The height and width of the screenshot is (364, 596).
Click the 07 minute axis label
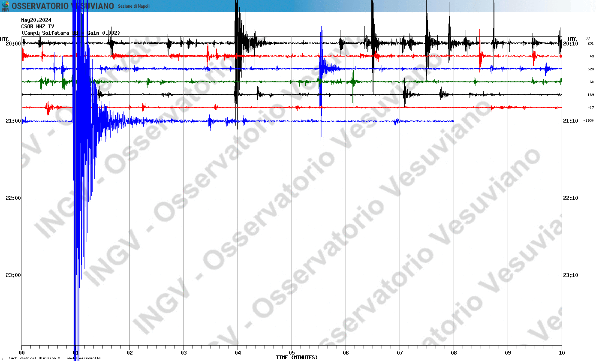400,353
